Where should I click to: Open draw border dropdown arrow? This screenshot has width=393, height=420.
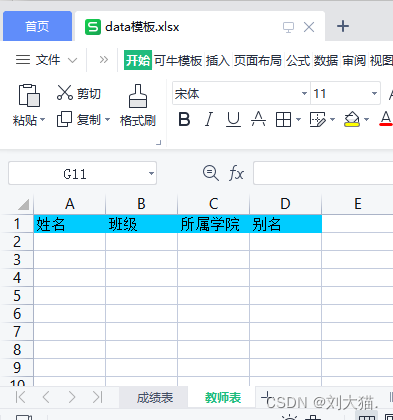[x=332, y=119]
